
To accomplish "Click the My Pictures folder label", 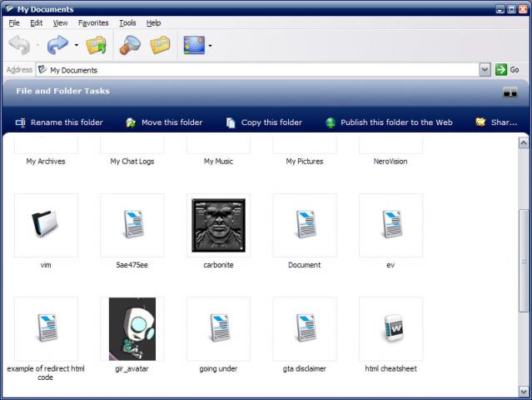I will point(305,162).
